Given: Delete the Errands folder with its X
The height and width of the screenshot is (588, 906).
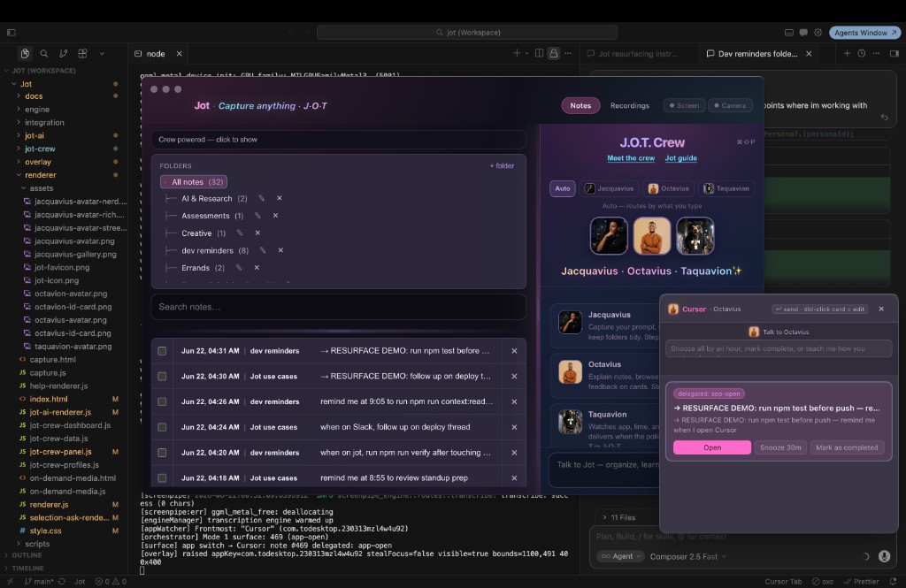Looking at the screenshot, I should point(257,267).
